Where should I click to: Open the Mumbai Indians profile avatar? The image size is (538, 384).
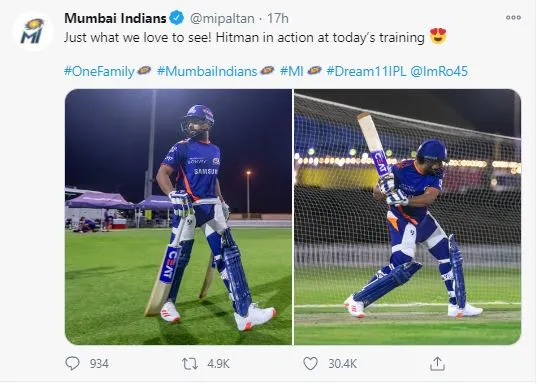(x=33, y=32)
